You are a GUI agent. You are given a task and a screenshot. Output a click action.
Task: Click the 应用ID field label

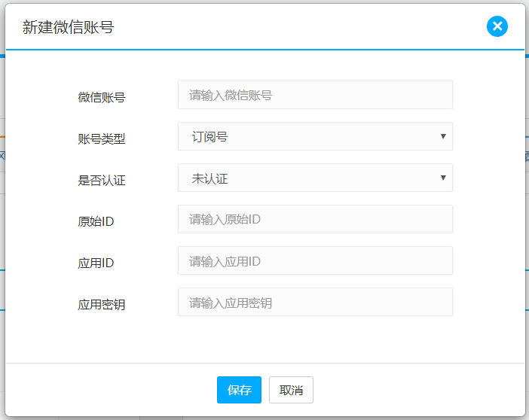[x=96, y=263]
